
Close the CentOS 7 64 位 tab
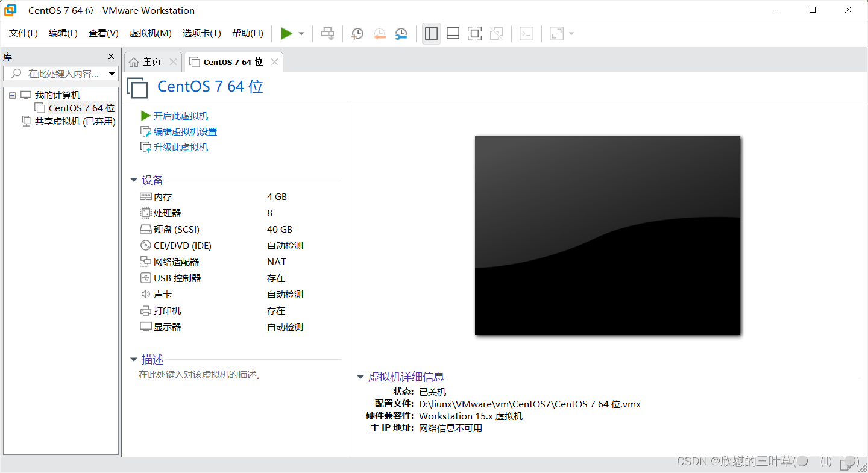[274, 62]
